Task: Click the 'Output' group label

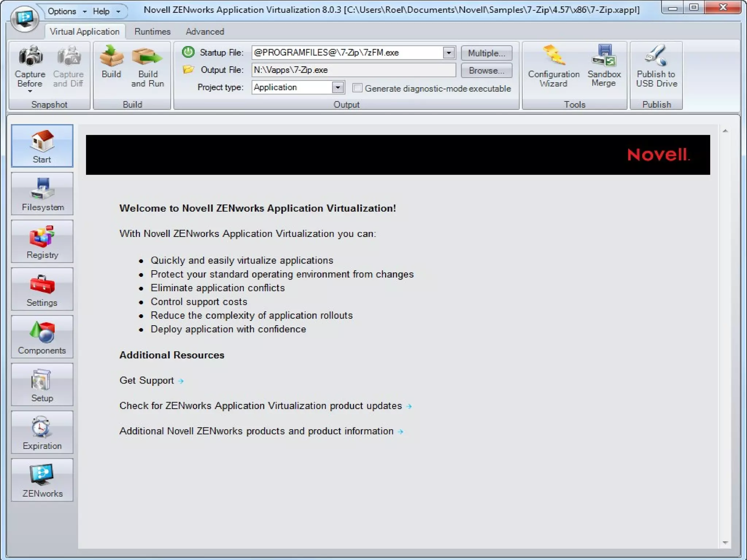Action: (x=347, y=105)
